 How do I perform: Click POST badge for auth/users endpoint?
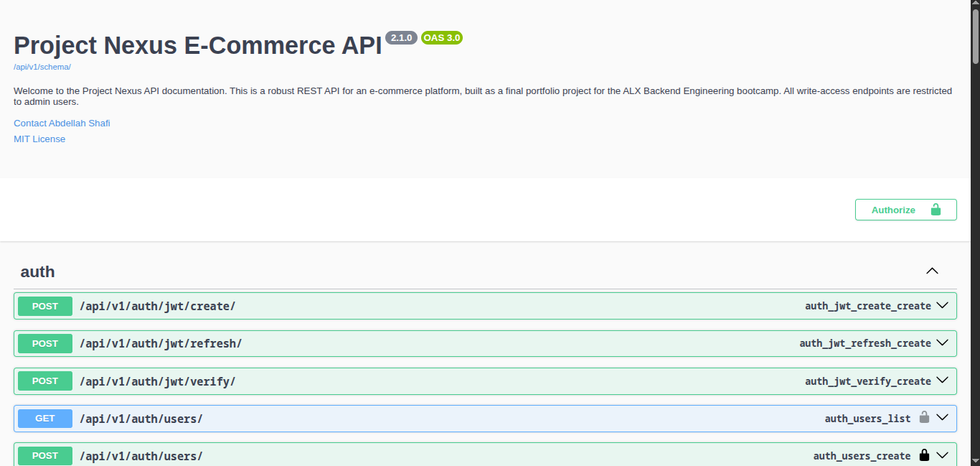45,456
